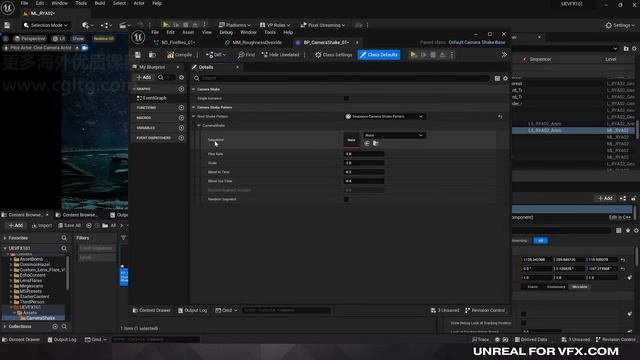The height and width of the screenshot is (360, 640).
Task: Open Class Settings in blueprint editor
Action: point(333,55)
